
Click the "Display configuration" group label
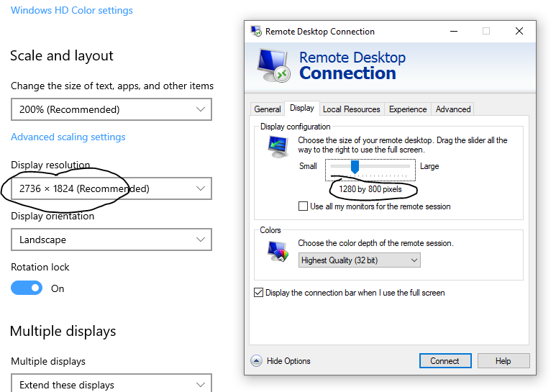point(295,127)
